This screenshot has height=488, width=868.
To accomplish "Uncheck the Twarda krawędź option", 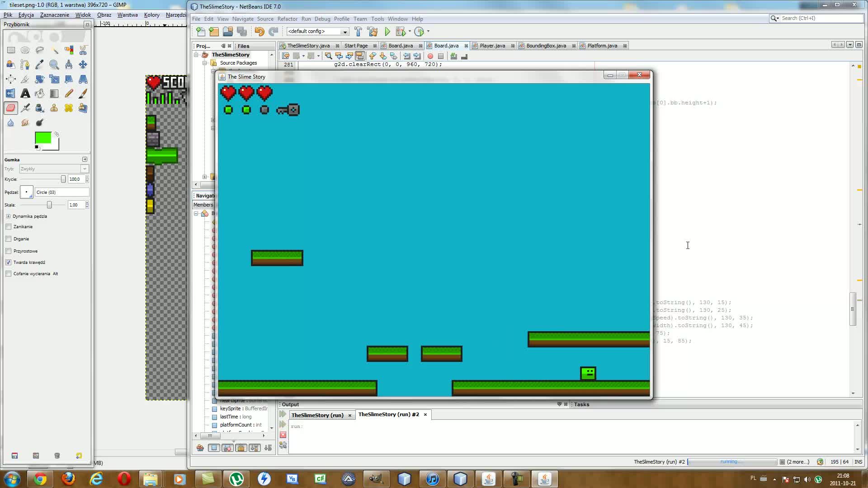I will 9,262.
